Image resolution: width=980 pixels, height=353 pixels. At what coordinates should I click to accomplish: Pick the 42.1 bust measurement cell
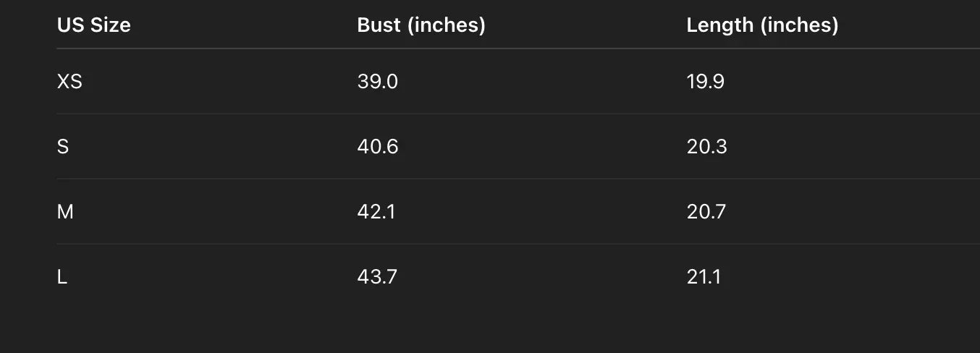pos(376,212)
